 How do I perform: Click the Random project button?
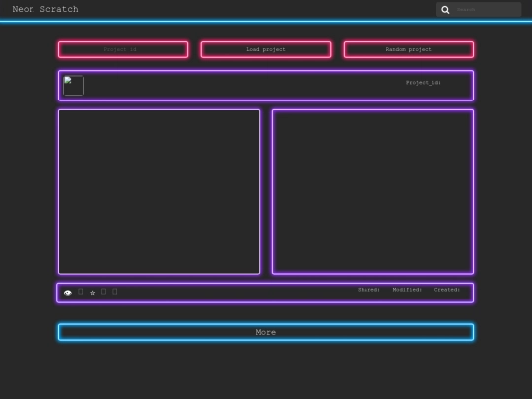(x=409, y=49)
